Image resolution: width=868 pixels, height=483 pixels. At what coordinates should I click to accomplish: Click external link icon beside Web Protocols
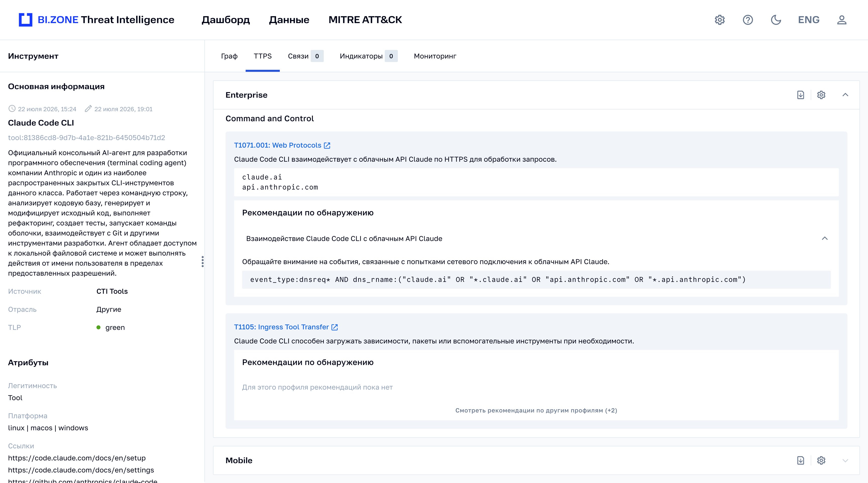point(327,146)
